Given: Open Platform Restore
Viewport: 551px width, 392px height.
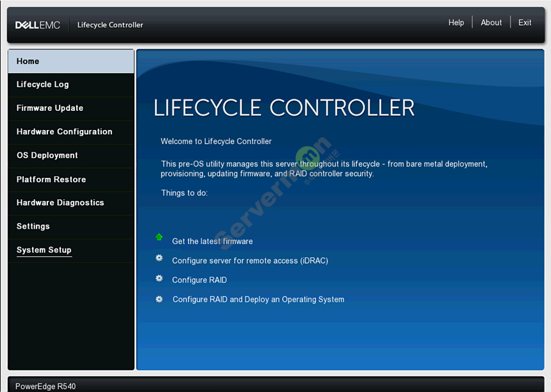Looking at the screenshot, I should point(71,179).
